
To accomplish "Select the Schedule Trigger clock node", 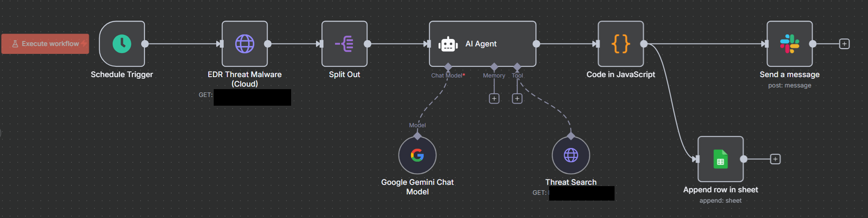I will pos(122,44).
